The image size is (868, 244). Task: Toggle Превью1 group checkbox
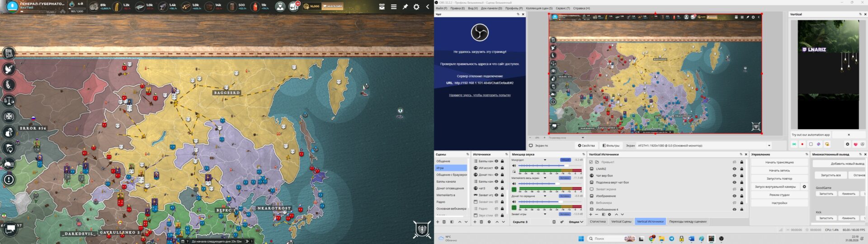tap(591, 162)
